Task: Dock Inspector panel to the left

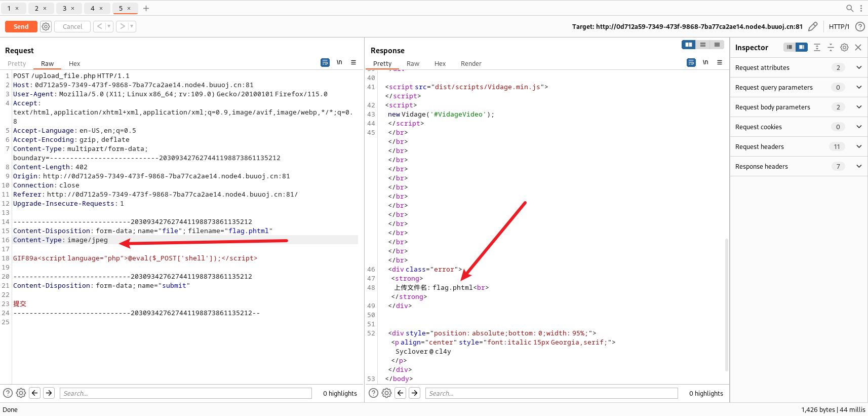Action: pos(790,47)
